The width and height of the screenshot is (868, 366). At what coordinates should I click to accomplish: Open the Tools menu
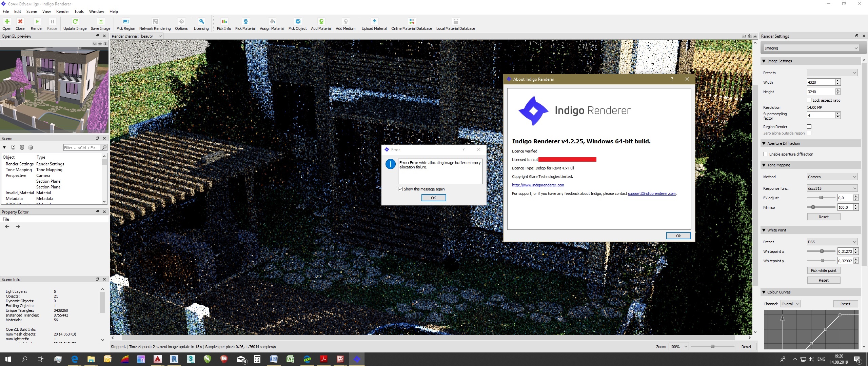(79, 11)
